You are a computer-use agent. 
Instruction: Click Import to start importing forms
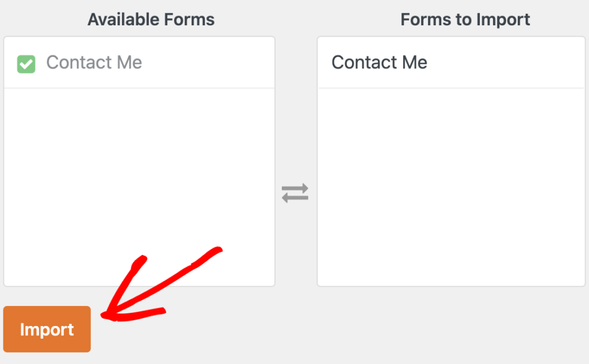[47, 329]
